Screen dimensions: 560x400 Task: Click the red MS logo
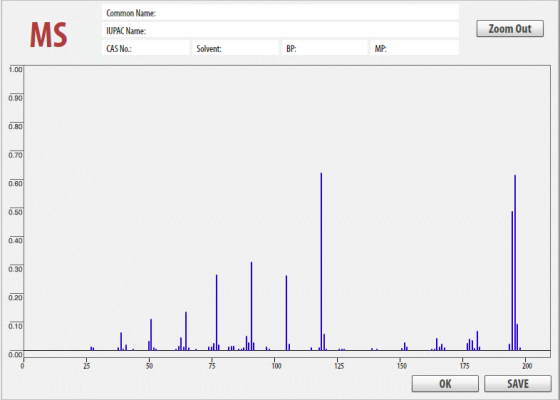pyautogui.click(x=49, y=35)
